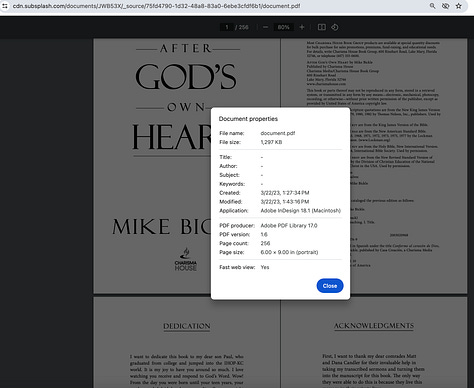Click the site information icon in address bar
The height and width of the screenshot is (388, 474).
click(x=5, y=6)
